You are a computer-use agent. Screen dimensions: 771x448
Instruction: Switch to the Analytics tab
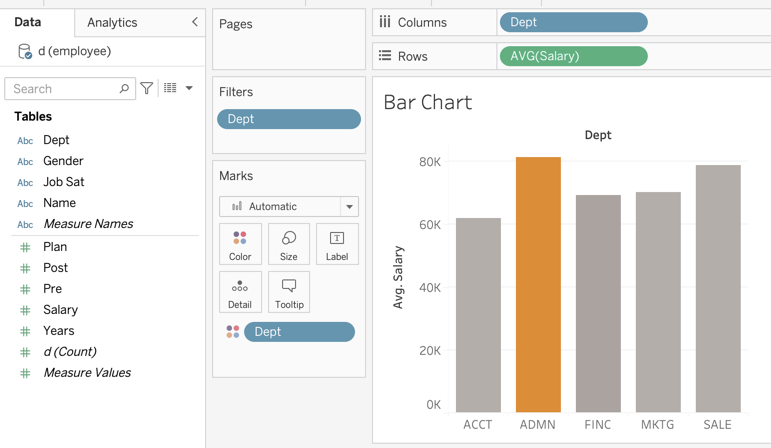click(x=112, y=22)
